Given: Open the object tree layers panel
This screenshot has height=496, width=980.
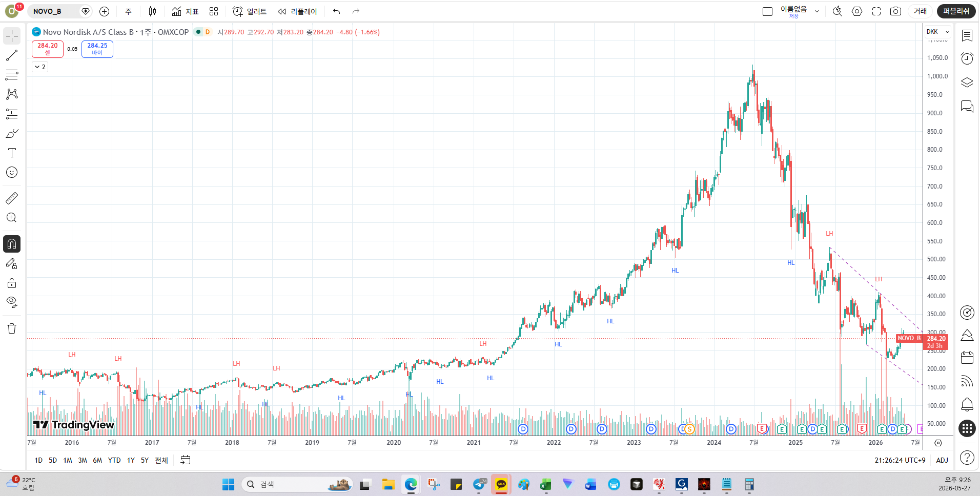Looking at the screenshot, I should 967,82.
